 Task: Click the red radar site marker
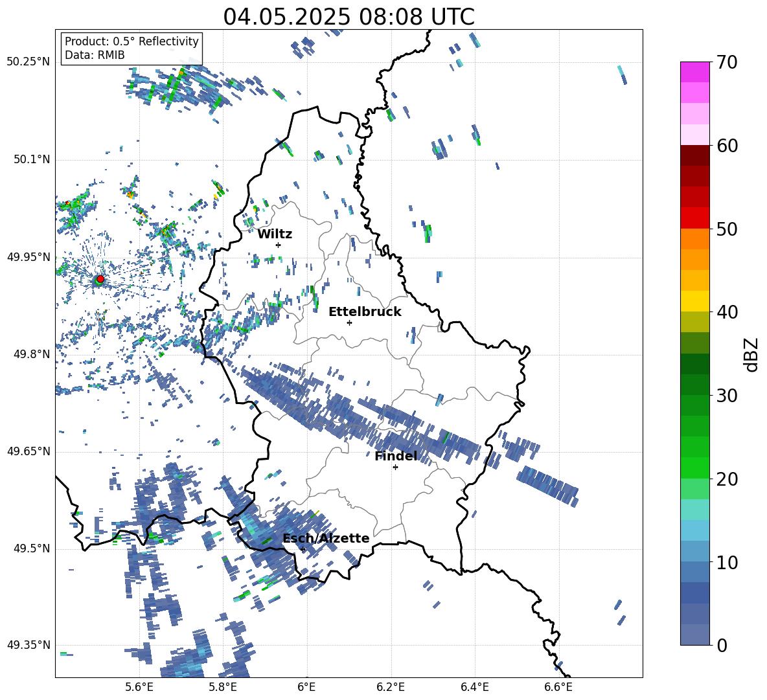click(x=100, y=278)
